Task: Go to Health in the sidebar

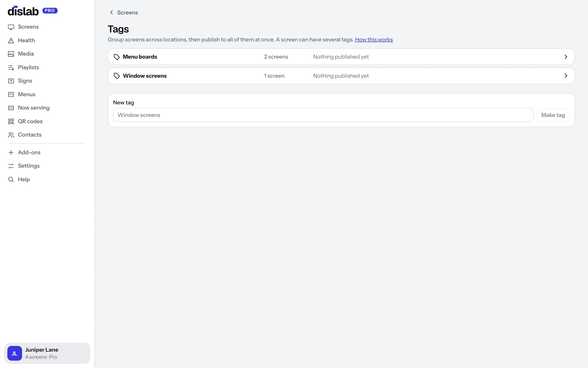Action: (x=26, y=40)
